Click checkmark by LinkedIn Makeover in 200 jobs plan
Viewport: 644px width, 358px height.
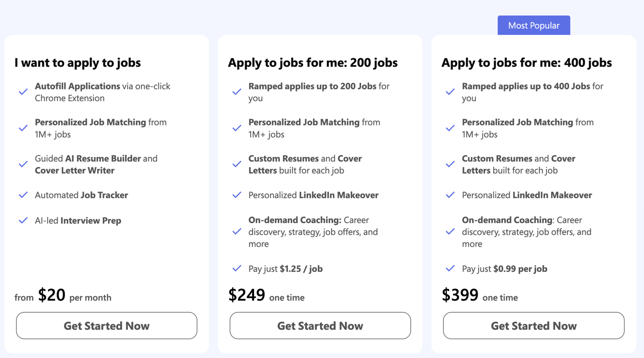tap(237, 195)
